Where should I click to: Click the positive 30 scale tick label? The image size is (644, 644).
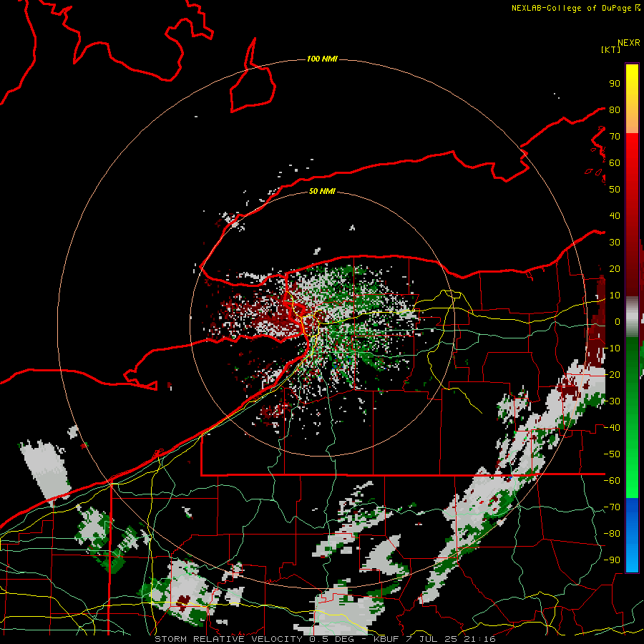(x=615, y=243)
